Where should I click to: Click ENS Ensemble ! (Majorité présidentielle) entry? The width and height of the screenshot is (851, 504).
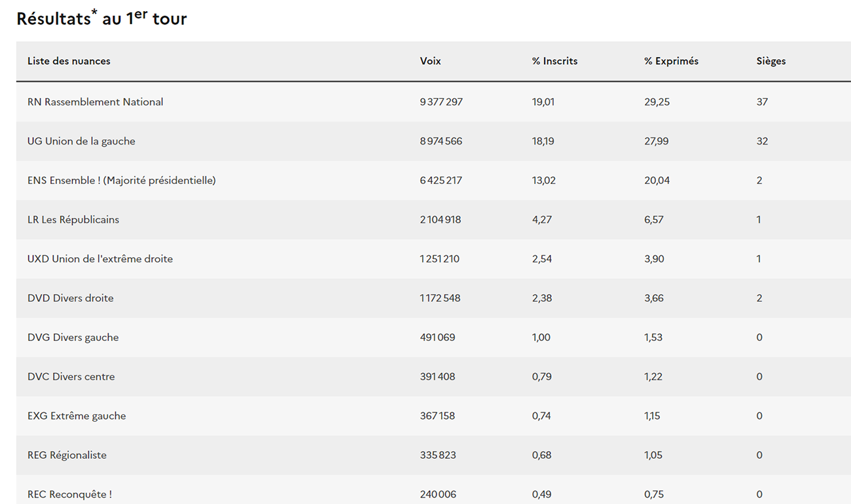(122, 180)
